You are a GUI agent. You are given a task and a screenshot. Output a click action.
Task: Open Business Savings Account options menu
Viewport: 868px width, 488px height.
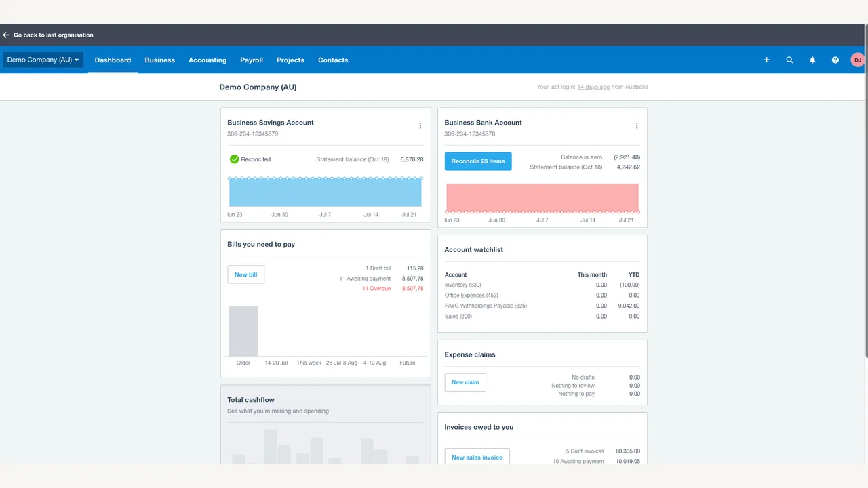pos(420,125)
